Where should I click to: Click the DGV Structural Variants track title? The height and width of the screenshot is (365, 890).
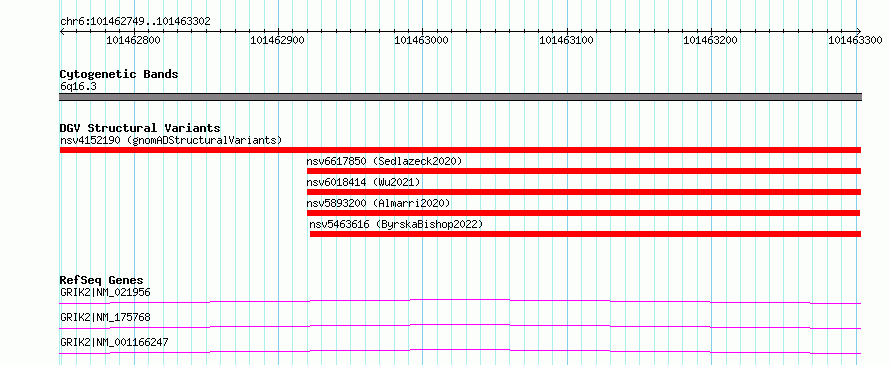(x=140, y=128)
